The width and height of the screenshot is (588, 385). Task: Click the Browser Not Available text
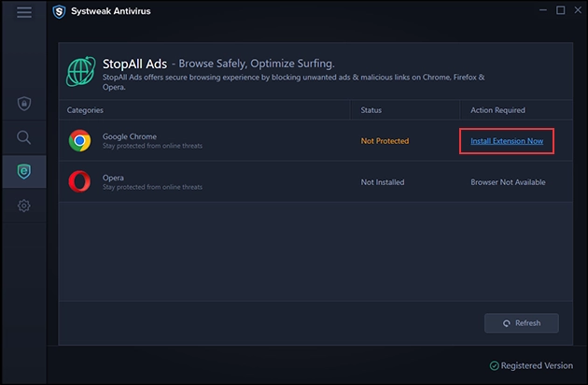[x=508, y=182]
